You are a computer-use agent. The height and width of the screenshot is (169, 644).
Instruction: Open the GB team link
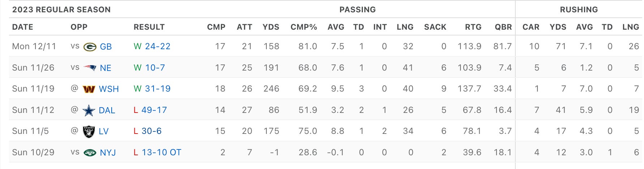(106, 47)
